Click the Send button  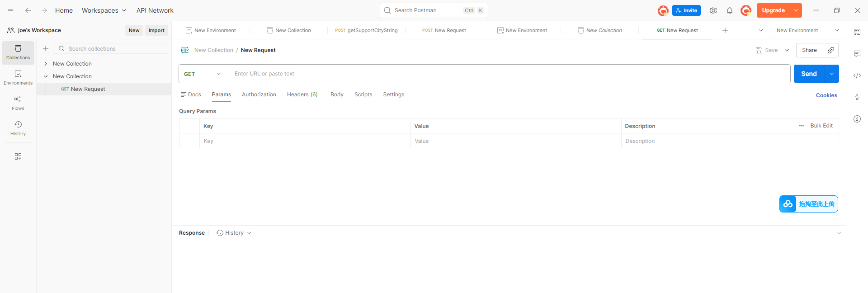(x=809, y=74)
